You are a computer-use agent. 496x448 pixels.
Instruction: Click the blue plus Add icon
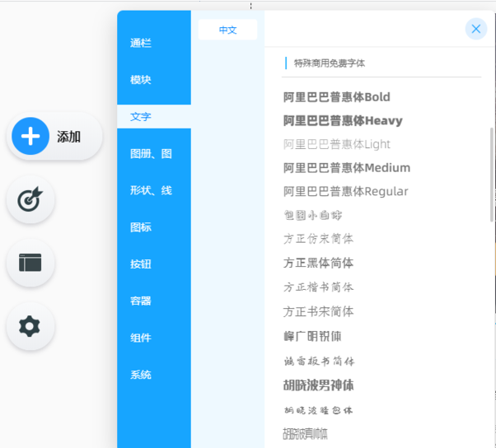30,136
